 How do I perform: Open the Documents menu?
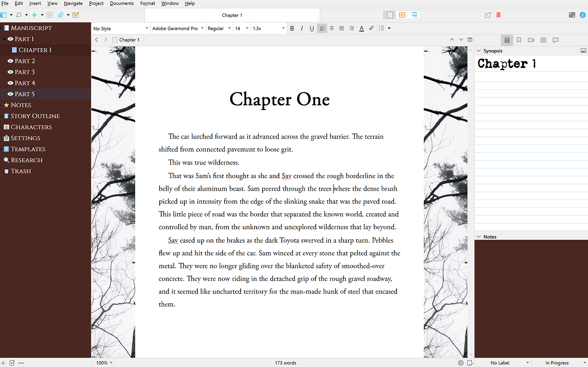coord(122,3)
